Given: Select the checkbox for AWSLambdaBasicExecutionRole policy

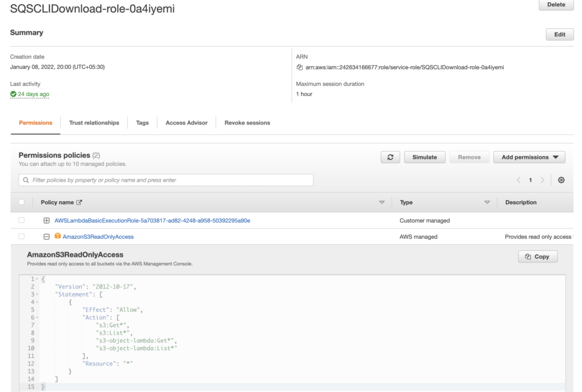Looking at the screenshot, I should [21, 220].
